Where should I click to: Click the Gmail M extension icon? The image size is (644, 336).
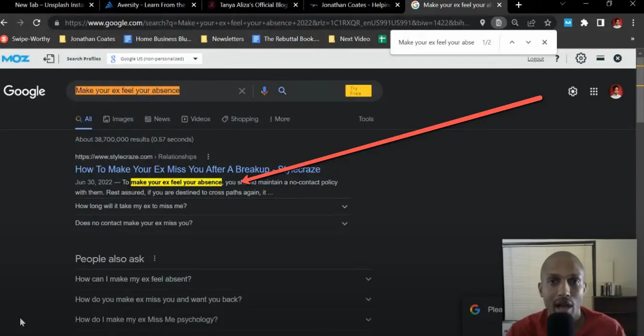(567, 22)
